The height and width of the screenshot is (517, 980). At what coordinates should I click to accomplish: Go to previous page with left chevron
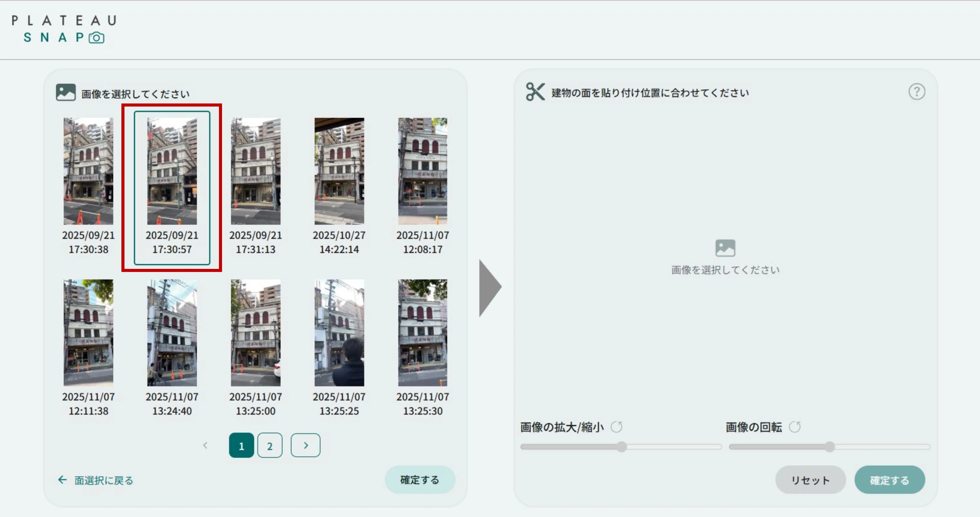(x=205, y=445)
